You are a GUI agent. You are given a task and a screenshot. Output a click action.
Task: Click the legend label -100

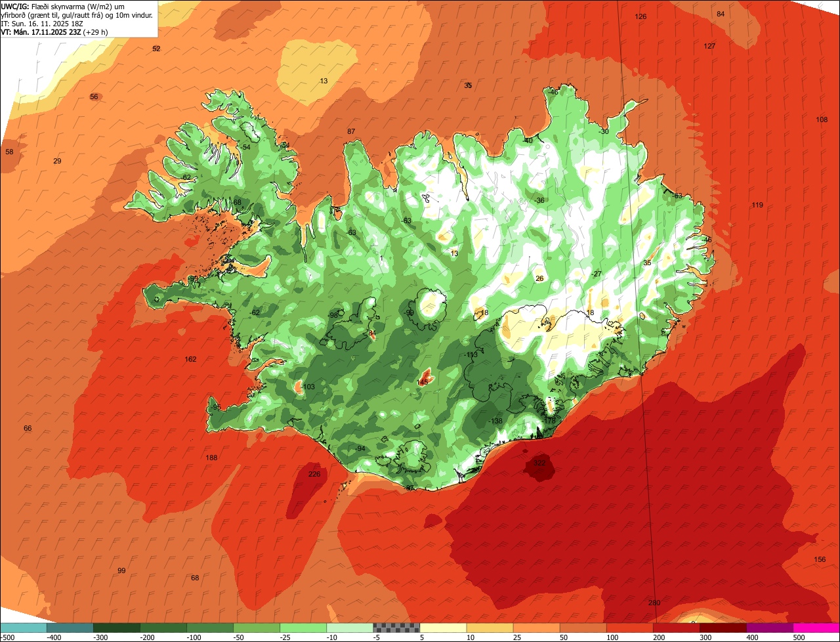click(194, 637)
